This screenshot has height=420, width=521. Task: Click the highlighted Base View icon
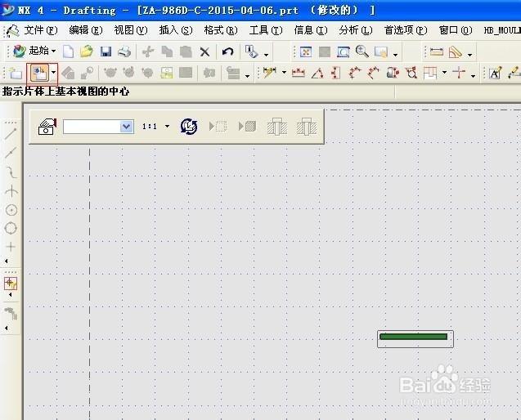pyautogui.click(x=39, y=73)
